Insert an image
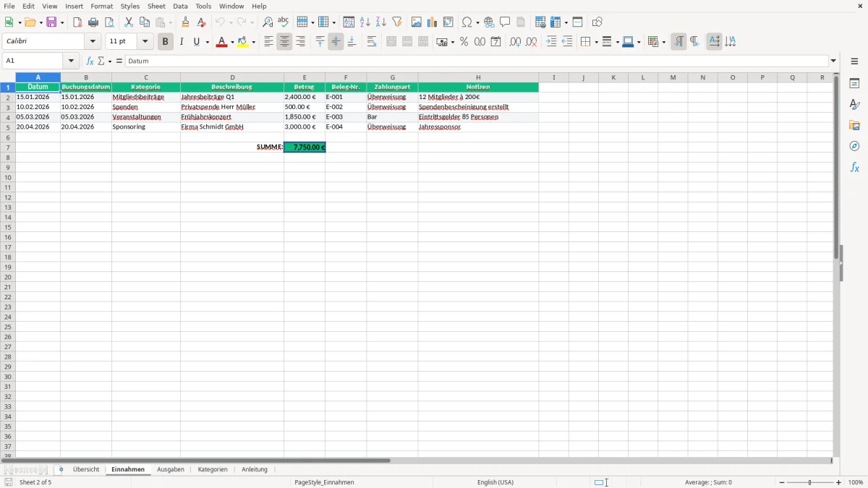868x488 pixels. (417, 22)
